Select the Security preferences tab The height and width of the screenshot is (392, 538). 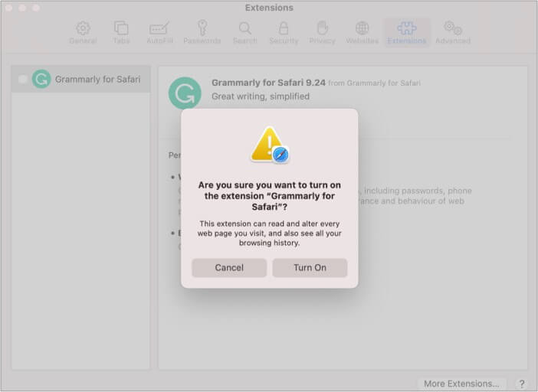pos(284,33)
